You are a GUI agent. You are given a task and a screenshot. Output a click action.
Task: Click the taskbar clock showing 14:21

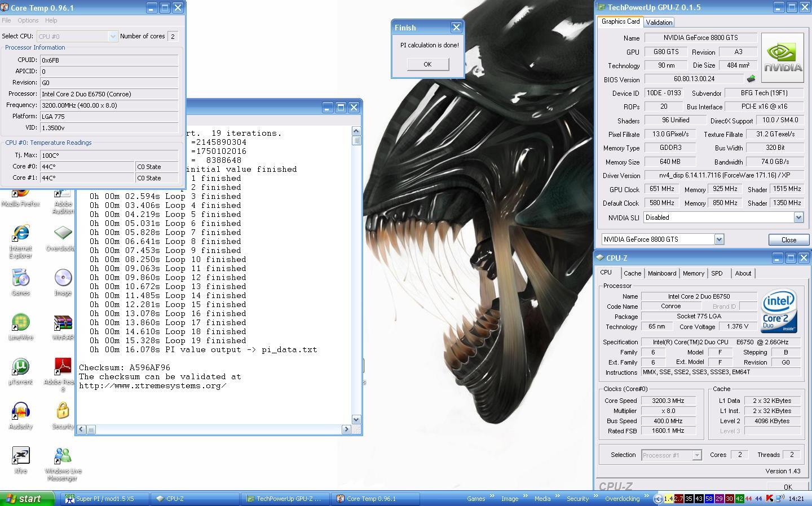[796, 499]
